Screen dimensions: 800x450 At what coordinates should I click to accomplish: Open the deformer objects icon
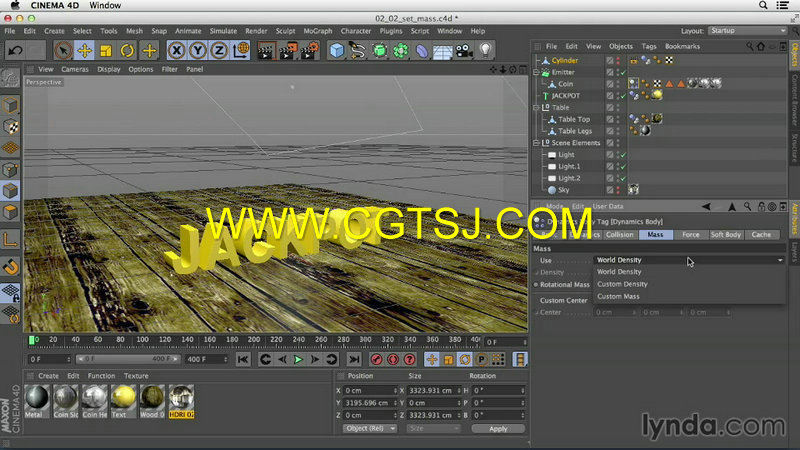[422, 51]
